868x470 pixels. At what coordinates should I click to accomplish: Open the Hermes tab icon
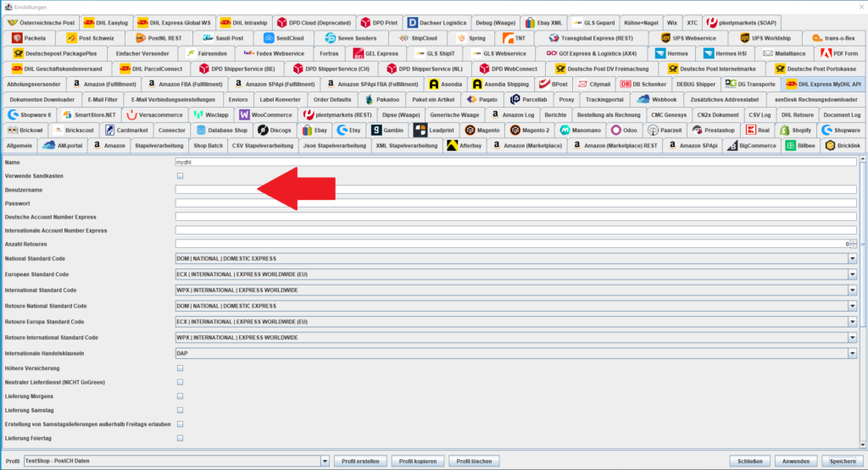[659, 53]
